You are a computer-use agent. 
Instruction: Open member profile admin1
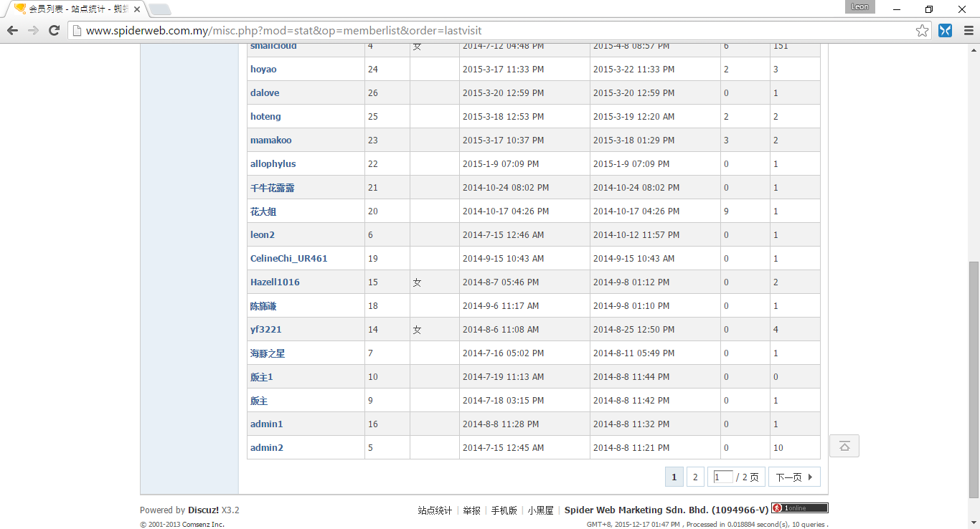pyautogui.click(x=267, y=424)
